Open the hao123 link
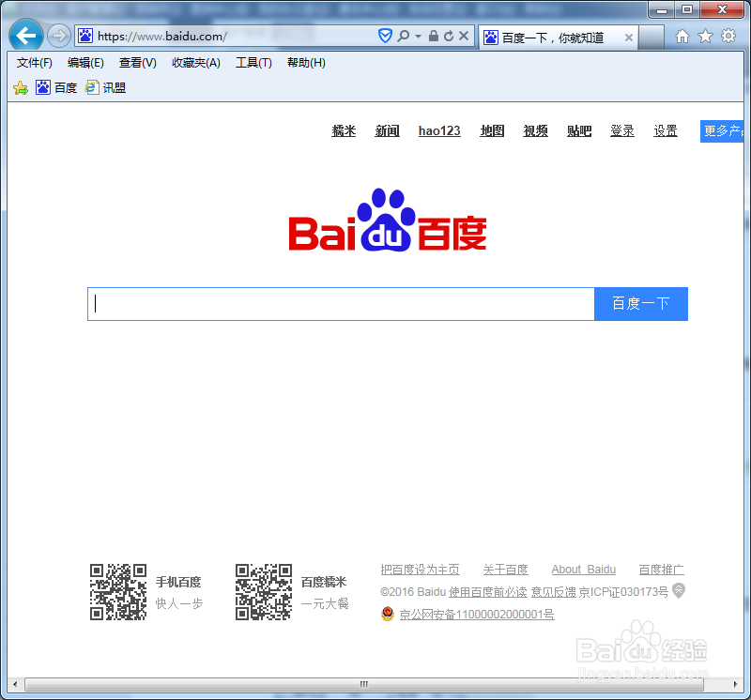Viewport: 751px width, 700px height. (x=439, y=130)
